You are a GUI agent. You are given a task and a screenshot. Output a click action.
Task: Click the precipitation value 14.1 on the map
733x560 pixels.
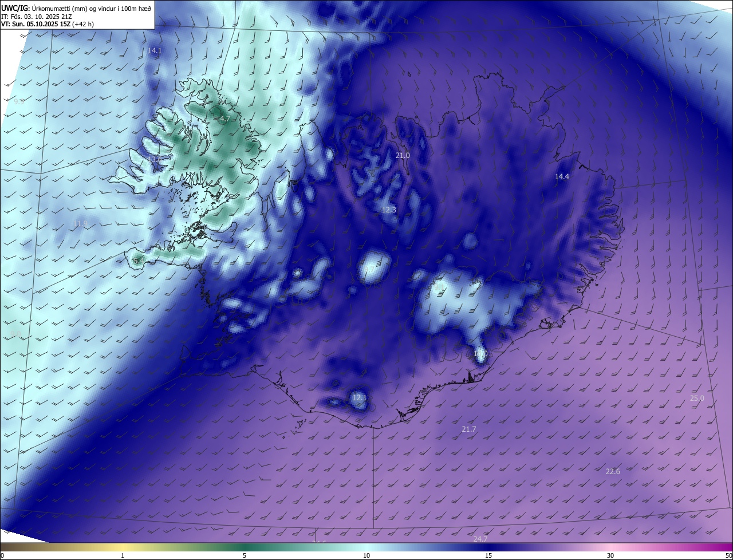point(155,51)
